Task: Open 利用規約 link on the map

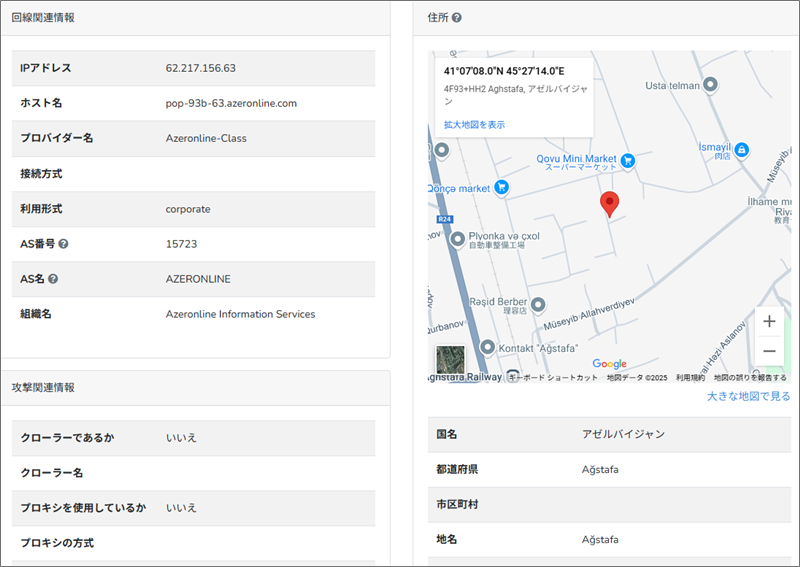Action: point(690,378)
